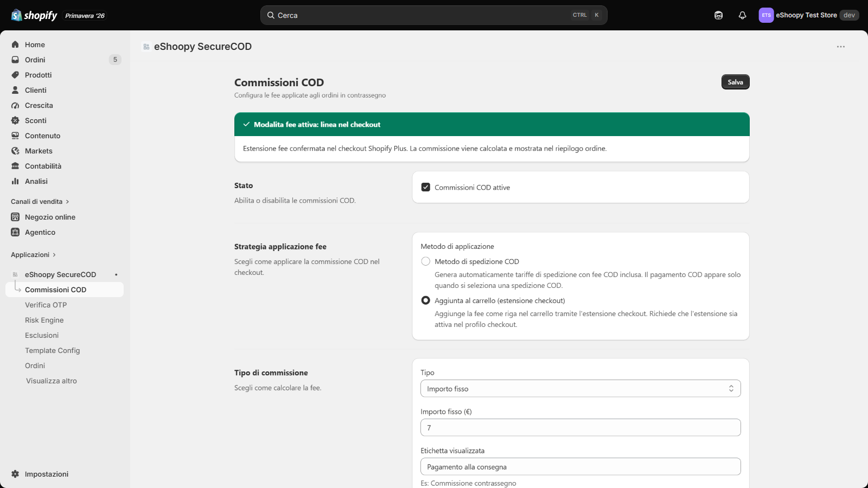Open Clienti in sidebar
868x488 pixels.
(36, 90)
